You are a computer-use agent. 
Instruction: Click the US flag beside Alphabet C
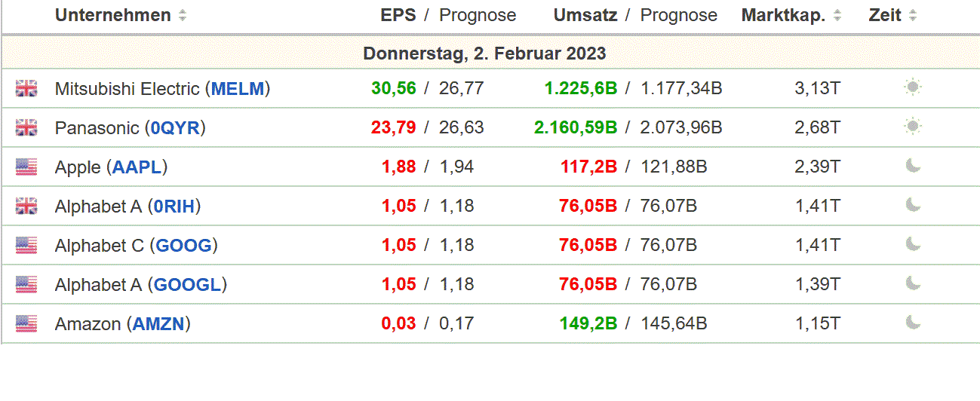pos(26,246)
